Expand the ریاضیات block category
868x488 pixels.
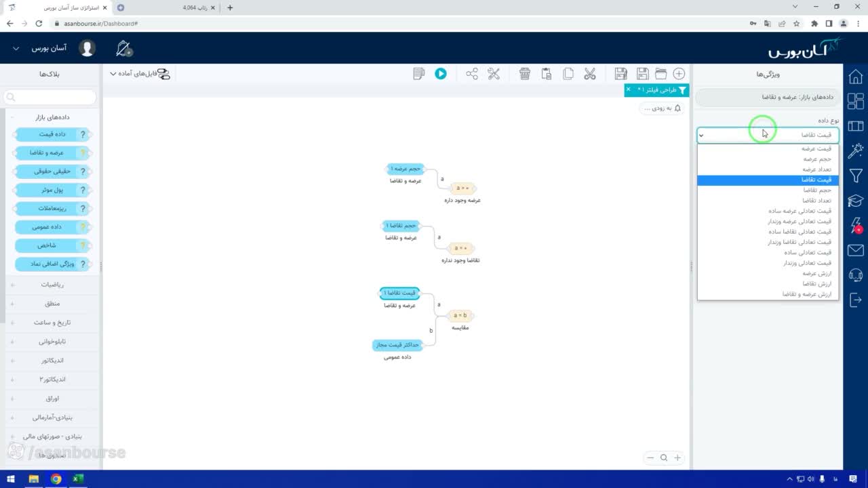click(52, 285)
